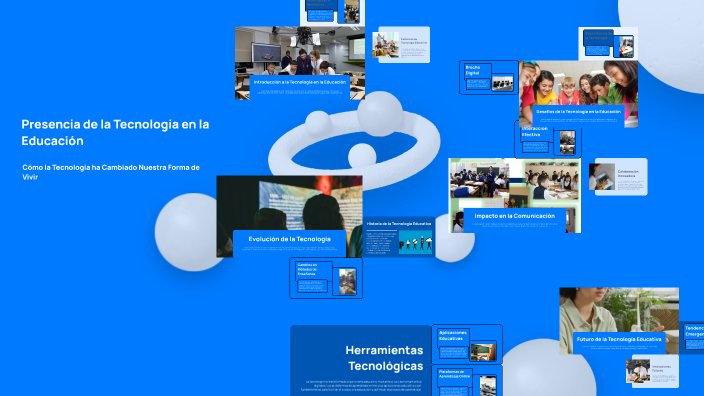The image size is (704, 396).
Task: Open the 'Definición de Tecnología Educativa' card
Action: click(401, 44)
